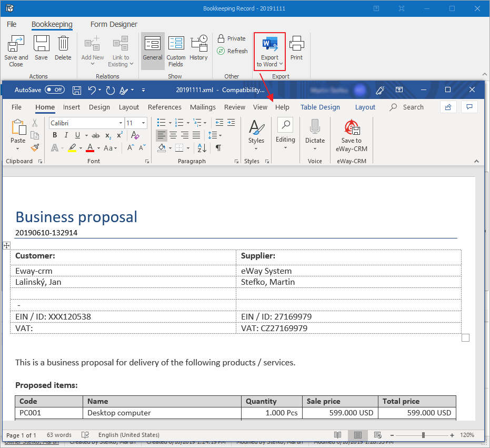The width and height of the screenshot is (490, 448).
Task: Open Comments button in Word
Action: pos(469,107)
